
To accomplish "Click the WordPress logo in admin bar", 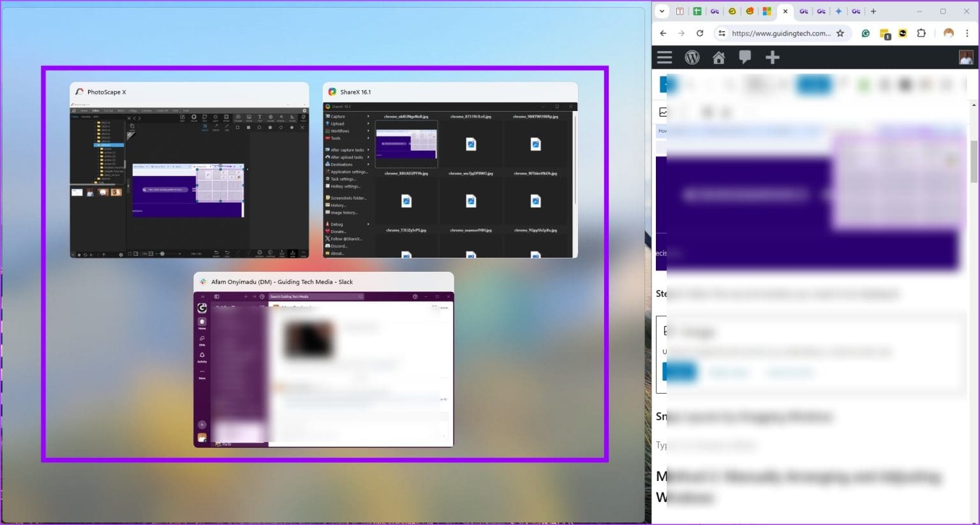I will [x=692, y=57].
